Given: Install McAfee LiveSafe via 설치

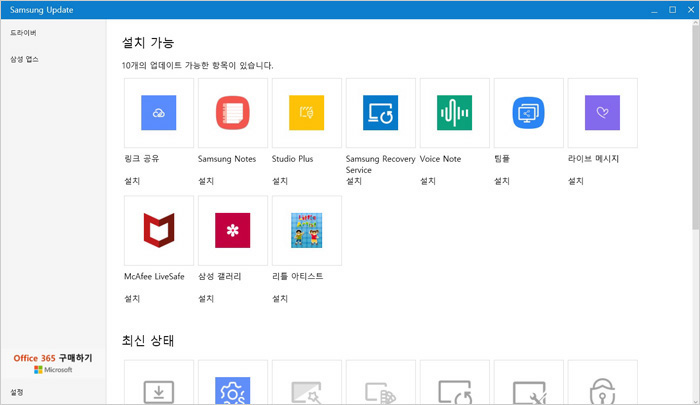Looking at the screenshot, I should point(132,298).
